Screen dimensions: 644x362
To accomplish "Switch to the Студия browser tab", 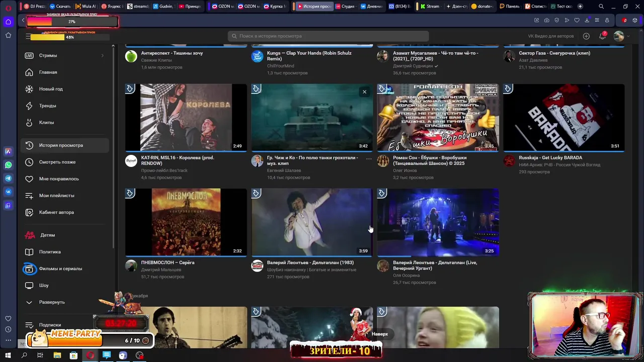I will tap(344, 7).
